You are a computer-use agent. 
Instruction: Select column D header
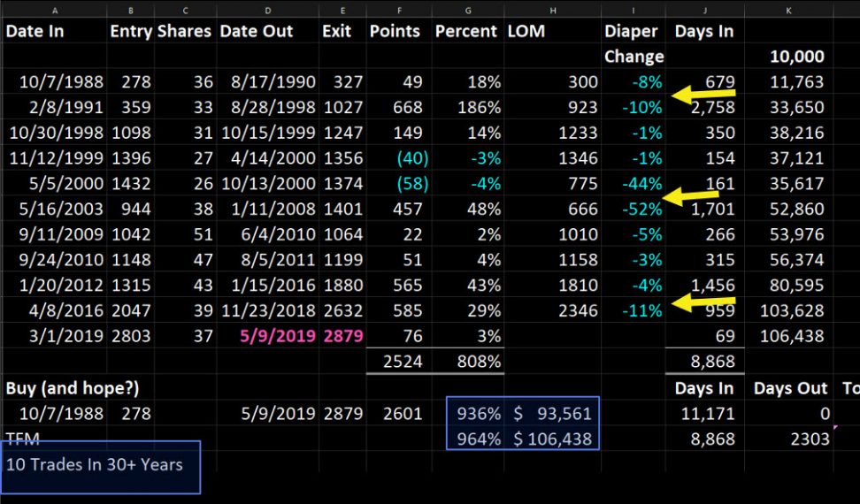pos(268,10)
